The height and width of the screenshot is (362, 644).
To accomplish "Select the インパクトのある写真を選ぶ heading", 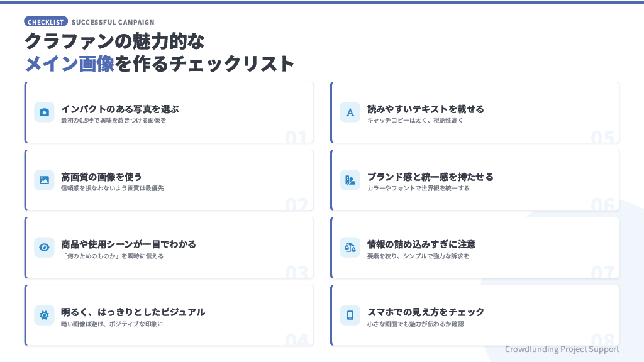I will [x=119, y=109].
